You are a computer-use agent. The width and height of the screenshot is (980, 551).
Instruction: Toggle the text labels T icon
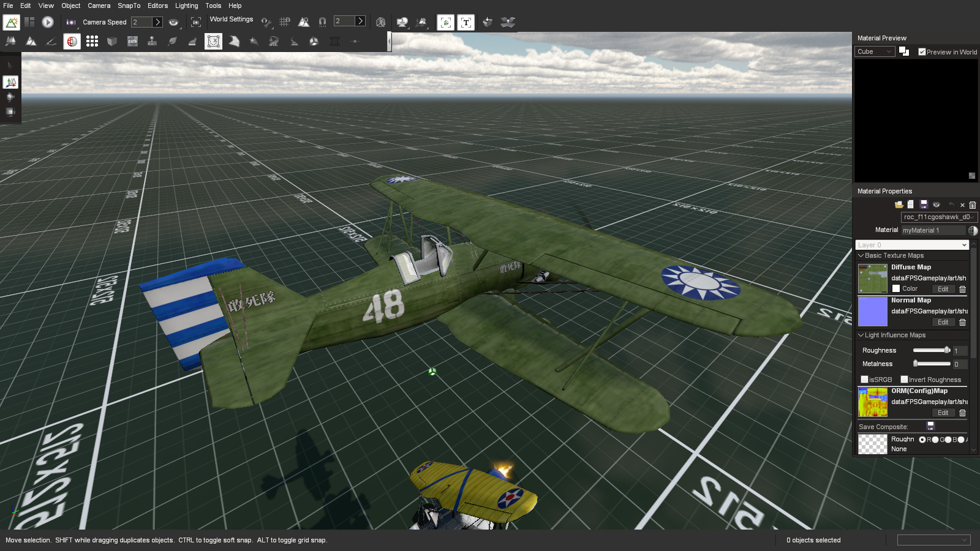[x=466, y=22]
